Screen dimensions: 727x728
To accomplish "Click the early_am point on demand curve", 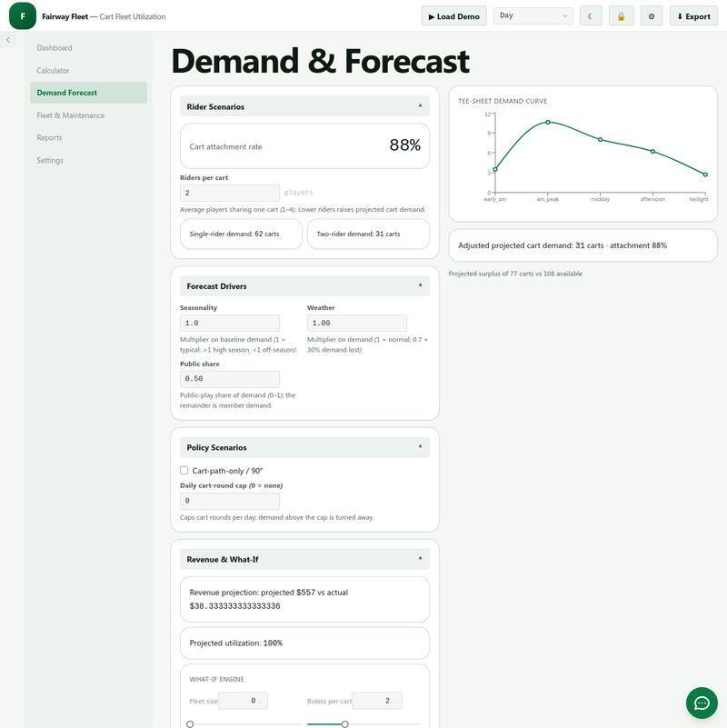I will pyautogui.click(x=495, y=169).
